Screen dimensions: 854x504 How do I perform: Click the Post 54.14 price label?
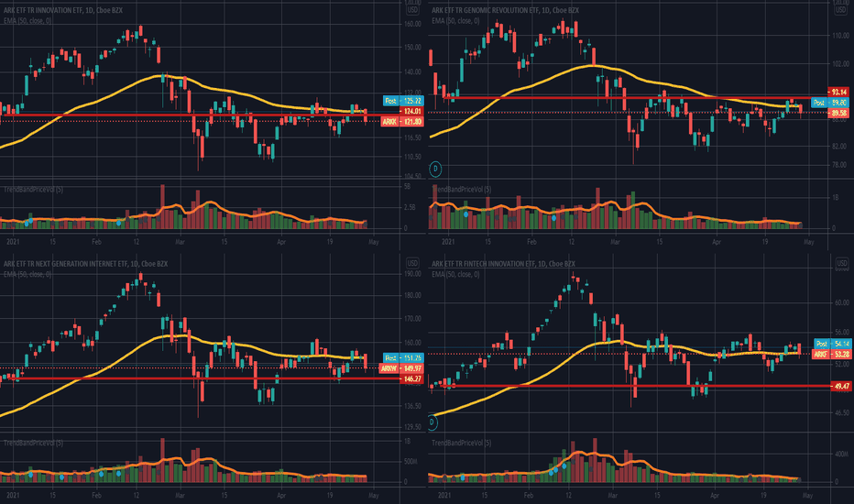click(x=832, y=344)
